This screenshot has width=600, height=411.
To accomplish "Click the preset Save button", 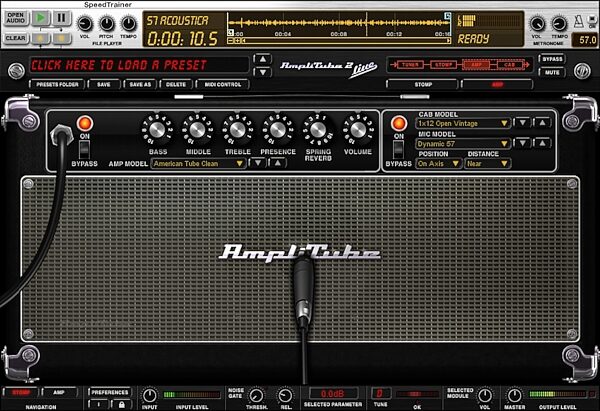I will click(x=104, y=84).
